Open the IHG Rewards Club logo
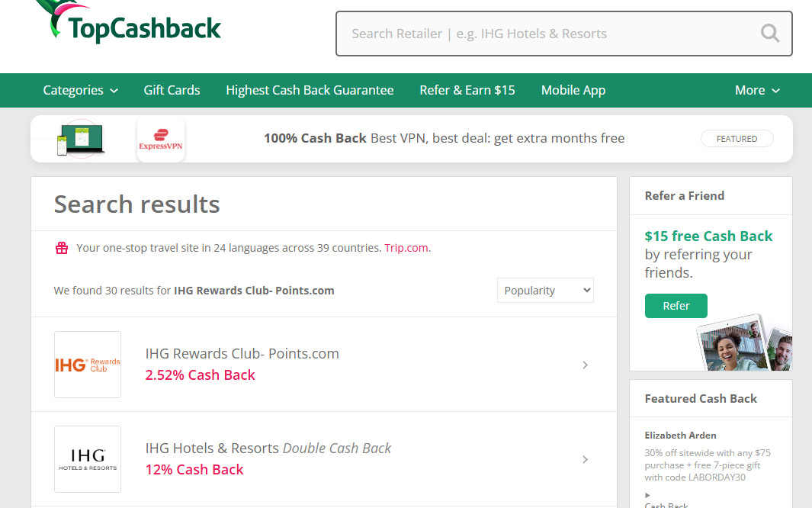Image resolution: width=812 pixels, height=508 pixels. (x=88, y=365)
